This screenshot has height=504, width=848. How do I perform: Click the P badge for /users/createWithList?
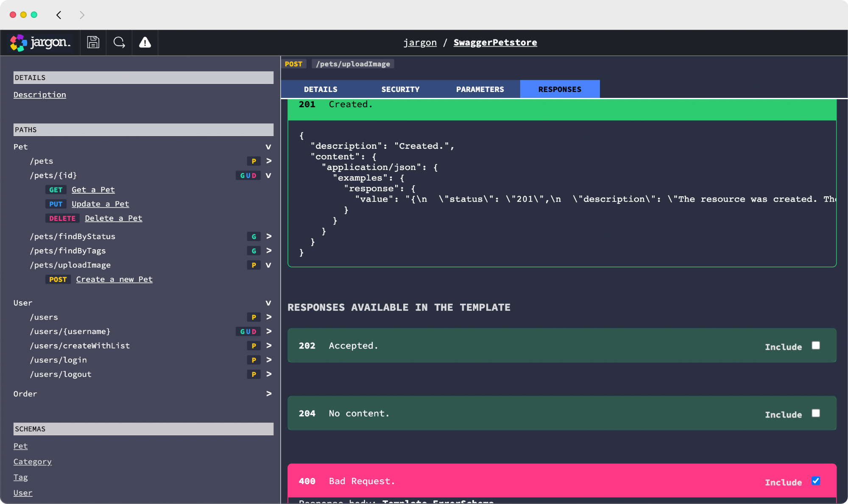254,346
